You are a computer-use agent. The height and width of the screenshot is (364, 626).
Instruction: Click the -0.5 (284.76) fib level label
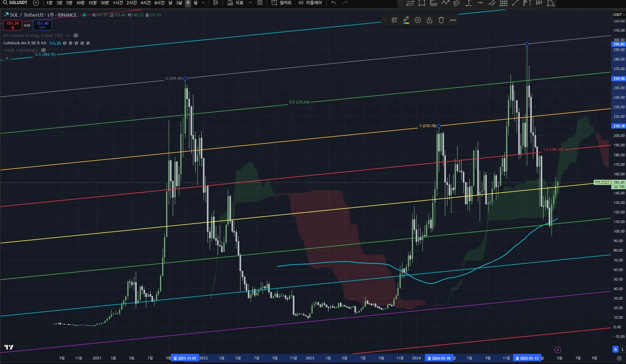pos(45,54)
